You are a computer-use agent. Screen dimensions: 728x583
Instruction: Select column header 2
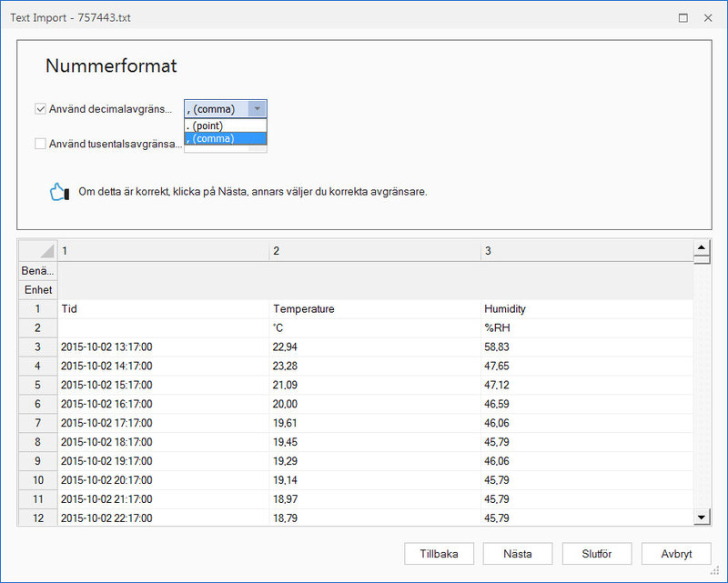375,251
